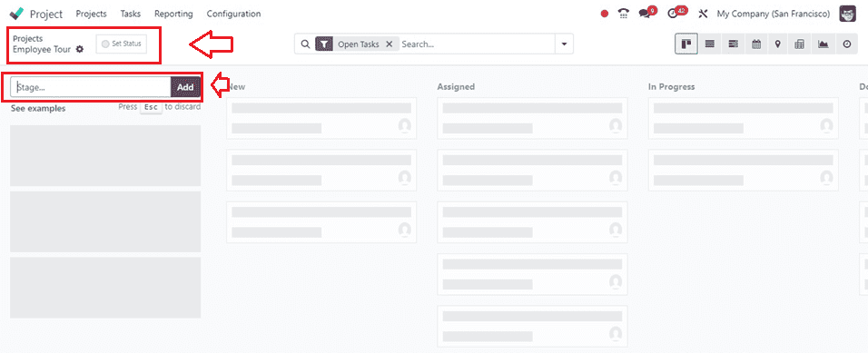The height and width of the screenshot is (353, 868).
Task: Open the Map view pin icon
Action: tap(778, 44)
